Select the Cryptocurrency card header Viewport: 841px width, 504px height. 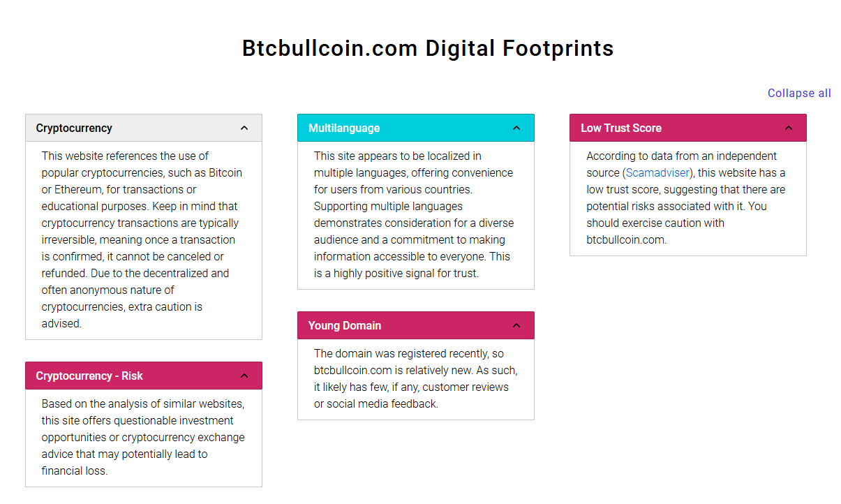[x=144, y=128]
